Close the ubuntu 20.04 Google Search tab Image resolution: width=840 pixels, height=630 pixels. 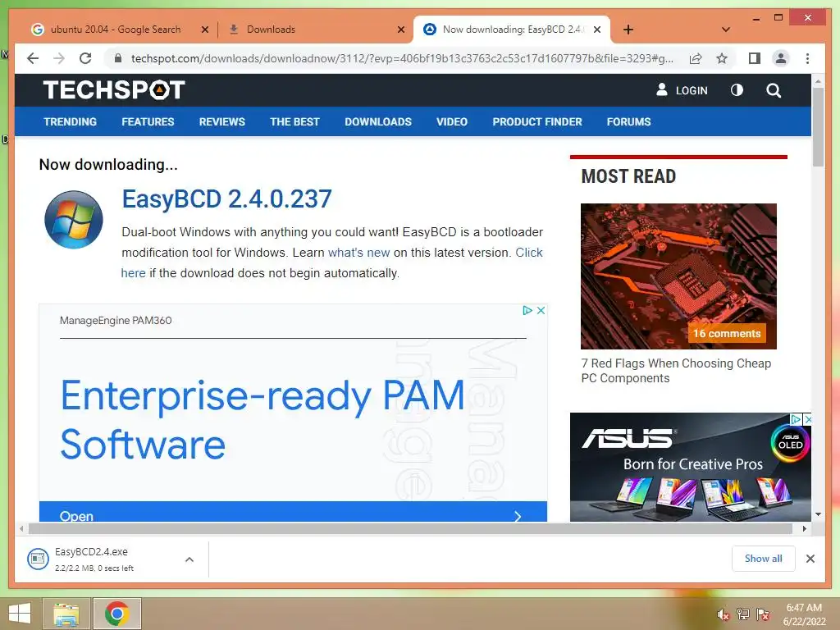point(204,30)
